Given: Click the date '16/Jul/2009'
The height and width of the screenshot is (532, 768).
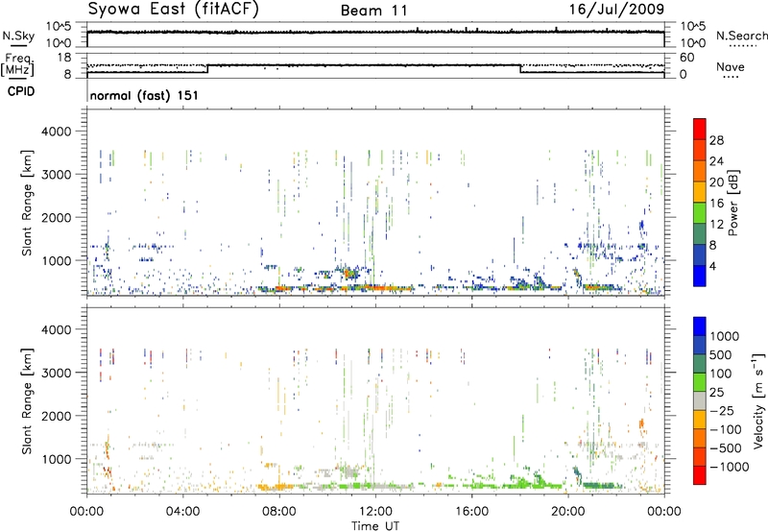Looking at the screenshot, I should [x=616, y=10].
